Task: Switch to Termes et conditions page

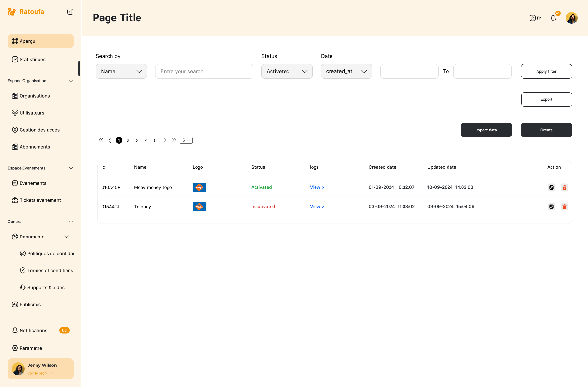Action: pos(50,270)
